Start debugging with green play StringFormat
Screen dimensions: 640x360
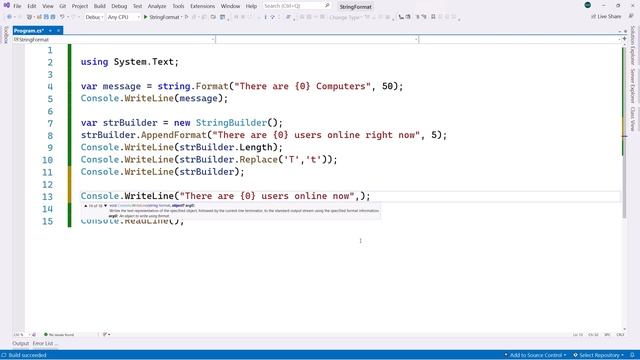pos(162,17)
